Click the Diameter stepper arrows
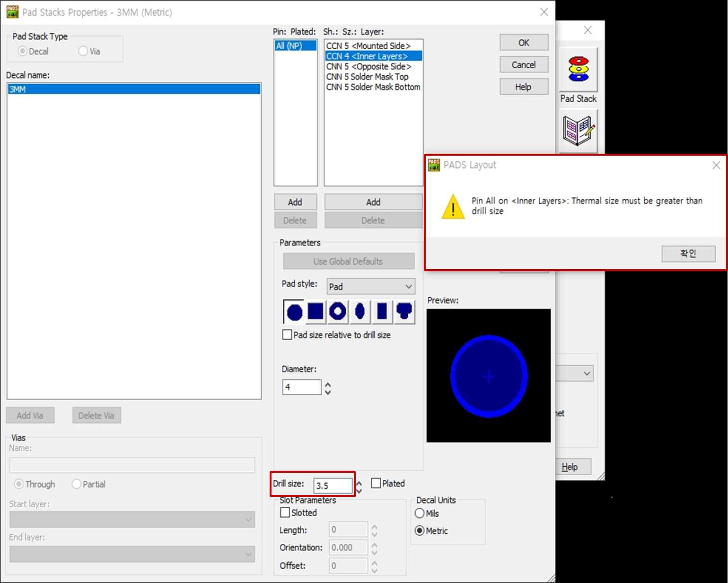This screenshot has width=728, height=583. [x=328, y=388]
